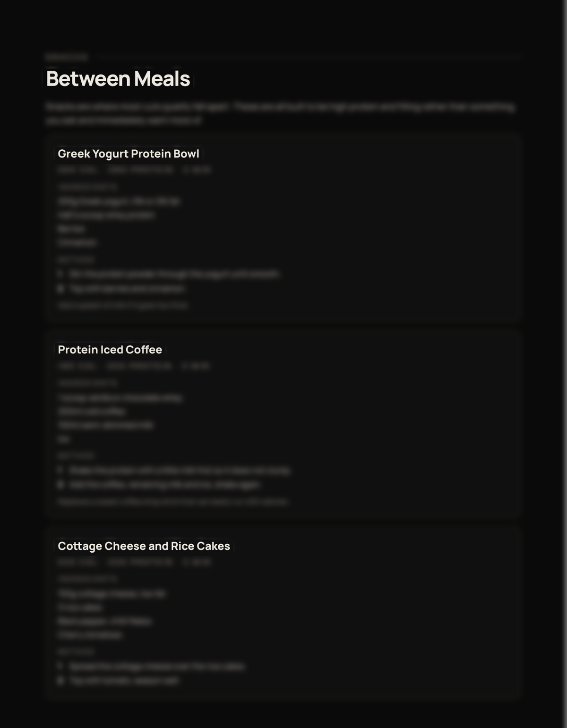Click method step 2 of Protein Iced Coffee
Screen dimensions: 567x728
pyautogui.click(x=159, y=485)
